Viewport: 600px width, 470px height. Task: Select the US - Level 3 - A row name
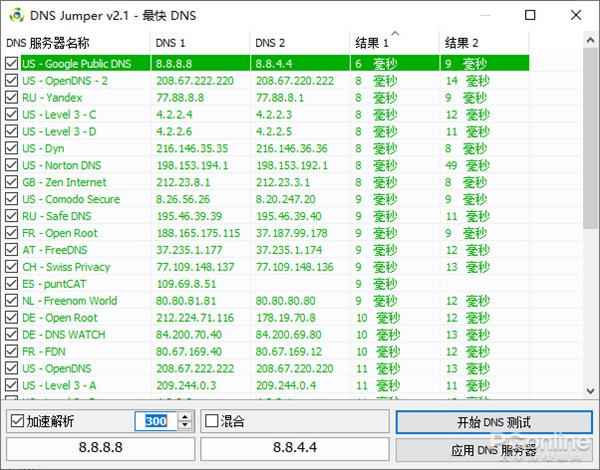[x=59, y=385]
